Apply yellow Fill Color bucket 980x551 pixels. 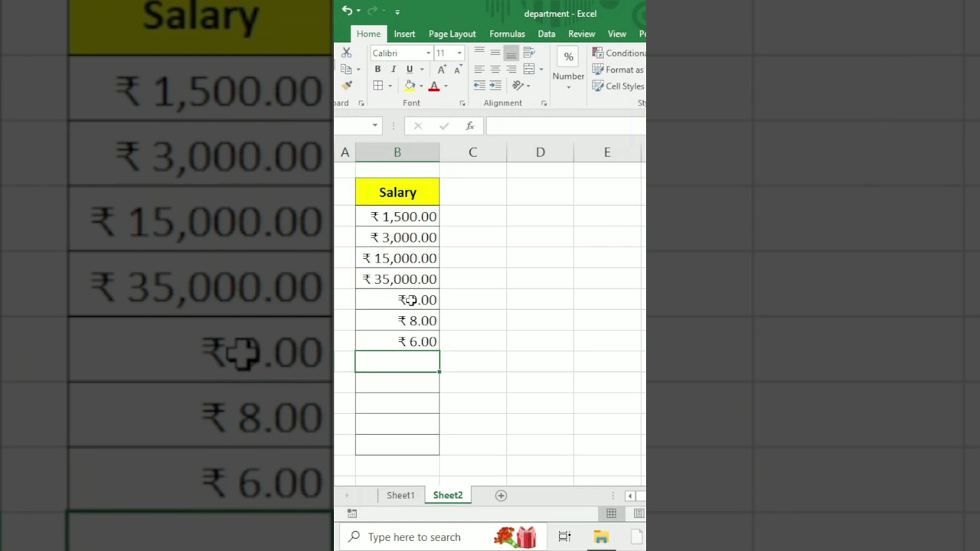point(410,86)
